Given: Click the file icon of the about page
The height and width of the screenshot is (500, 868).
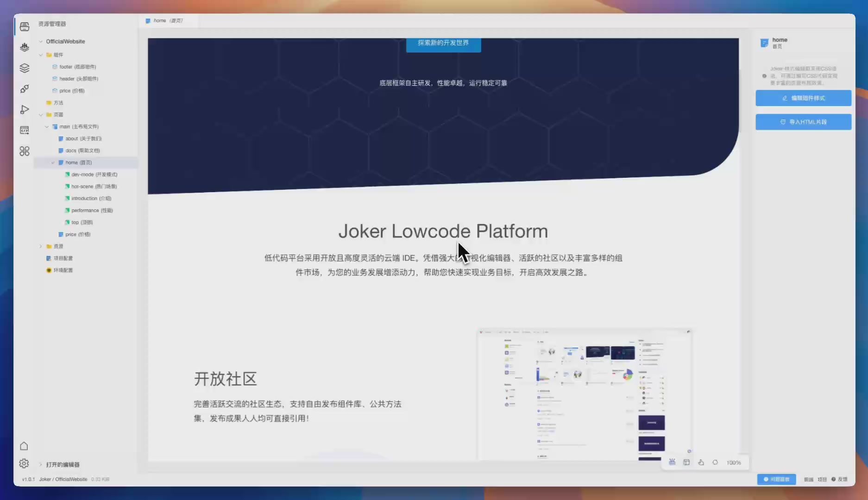Looking at the screenshot, I should [61, 138].
